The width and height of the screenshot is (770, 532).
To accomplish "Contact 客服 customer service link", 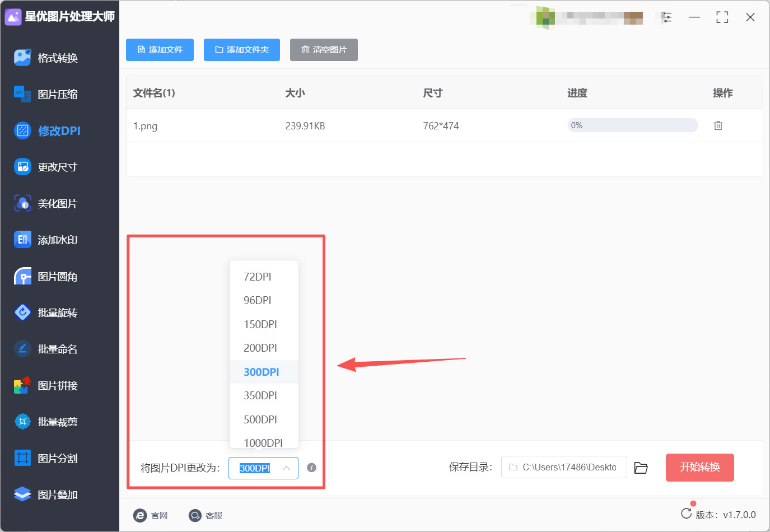I will click(x=206, y=515).
